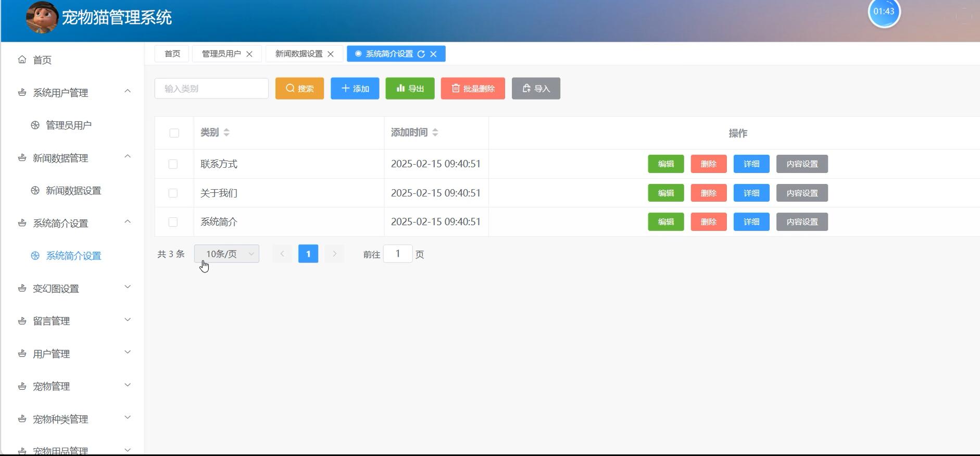Screen dimensions: 980x456
Task: Expand the 变幻图设置 menu chevron
Action: click(128, 287)
